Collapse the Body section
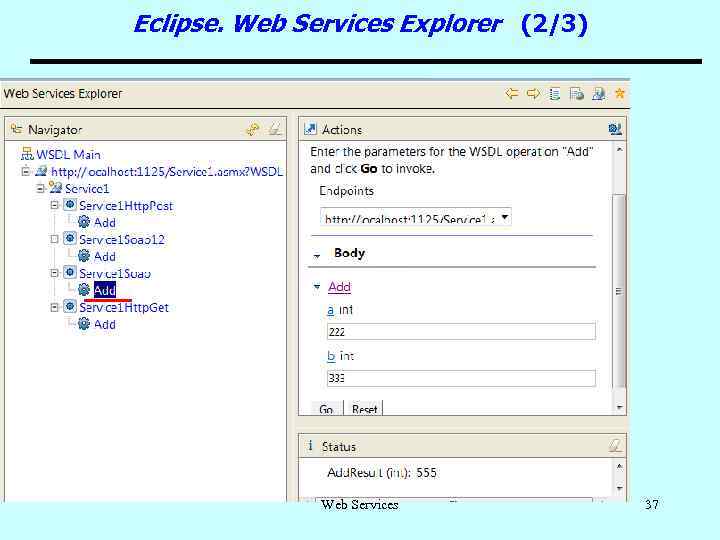This screenshot has width=720, height=540. pyautogui.click(x=317, y=255)
